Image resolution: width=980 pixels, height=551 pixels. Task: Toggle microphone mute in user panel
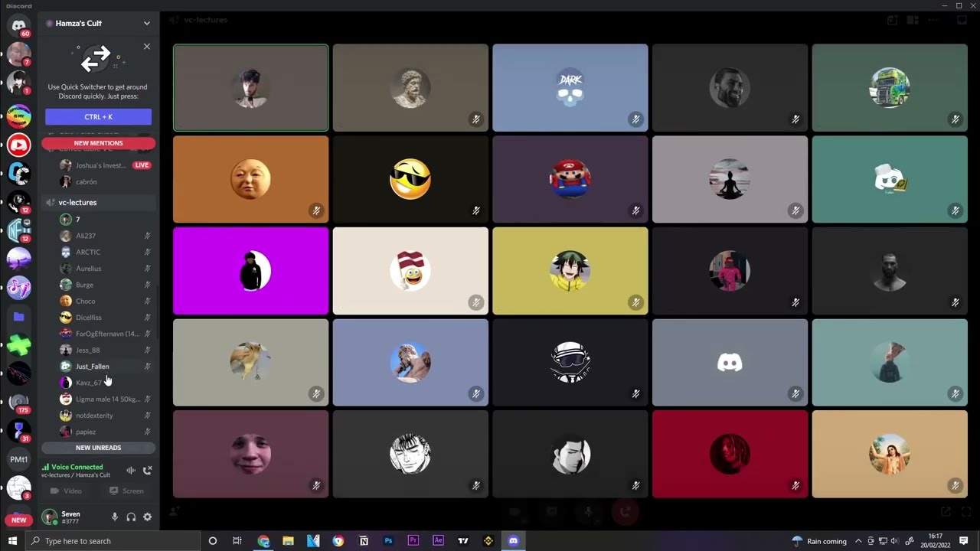(x=115, y=517)
